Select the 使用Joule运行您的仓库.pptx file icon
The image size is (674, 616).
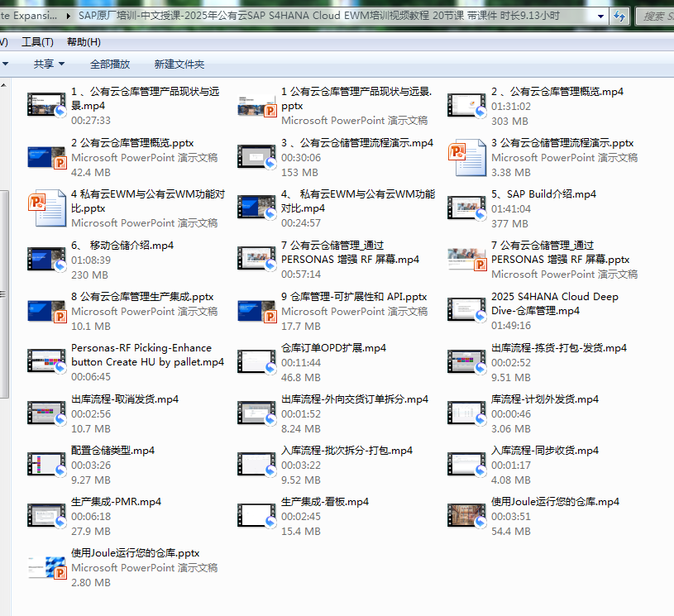point(46,567)
